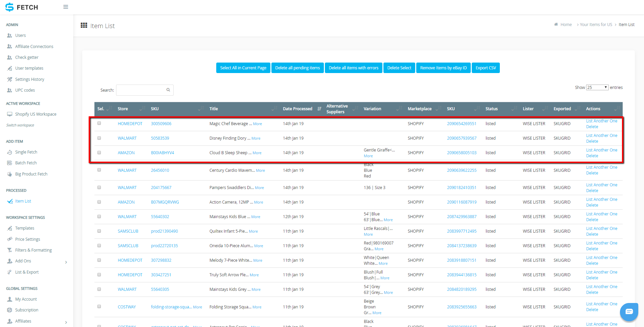The width and height of the screenshot is (644, 327).
Task: Toggle the hamburger sidebar menu
Action: click(x=66, y=7)
